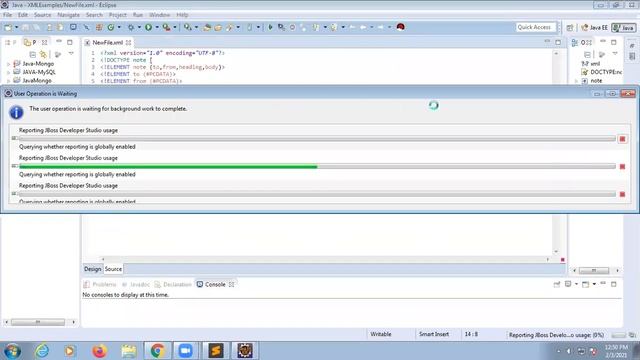Screen dimensions: 640x360
Task: Select the Console view tab
Action: [x=215, y=284]
